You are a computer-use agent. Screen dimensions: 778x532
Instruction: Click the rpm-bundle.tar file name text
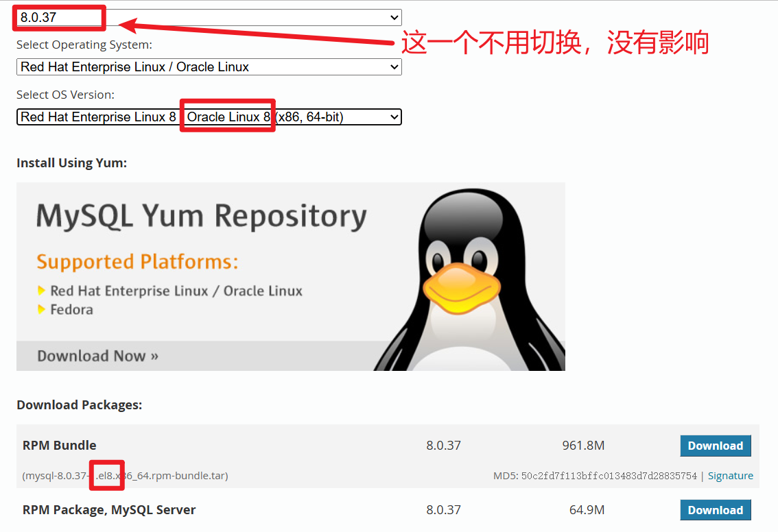125,476
